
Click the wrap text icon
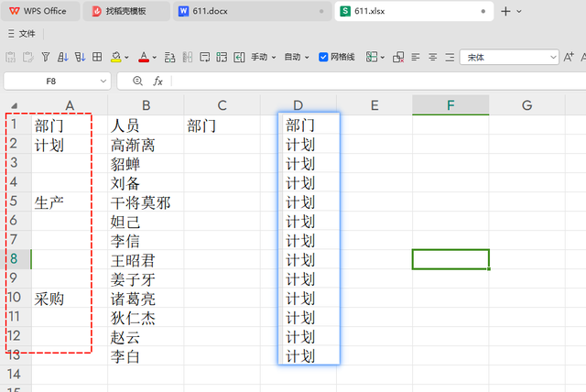coord(204,57)
